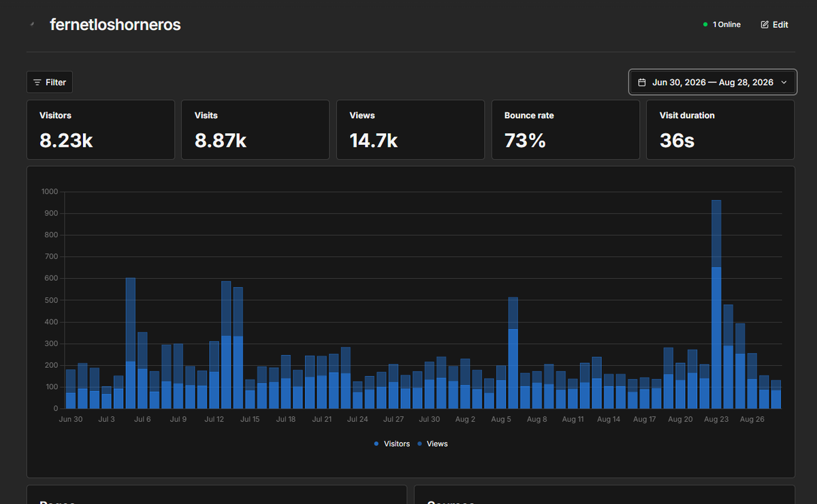Toggle the Visitors series in chart legend
Viewport: 817px width, 504px height.
click(x=392, y=443)
